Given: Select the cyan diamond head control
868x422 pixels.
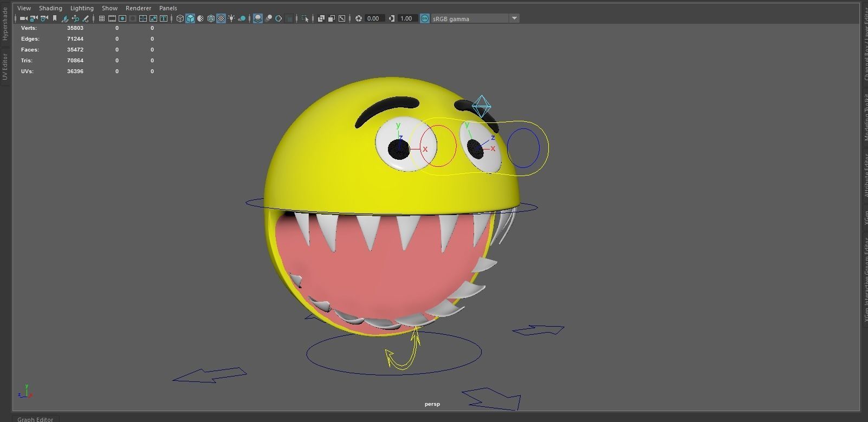Looking at the screenshot, I should (481, 106).
